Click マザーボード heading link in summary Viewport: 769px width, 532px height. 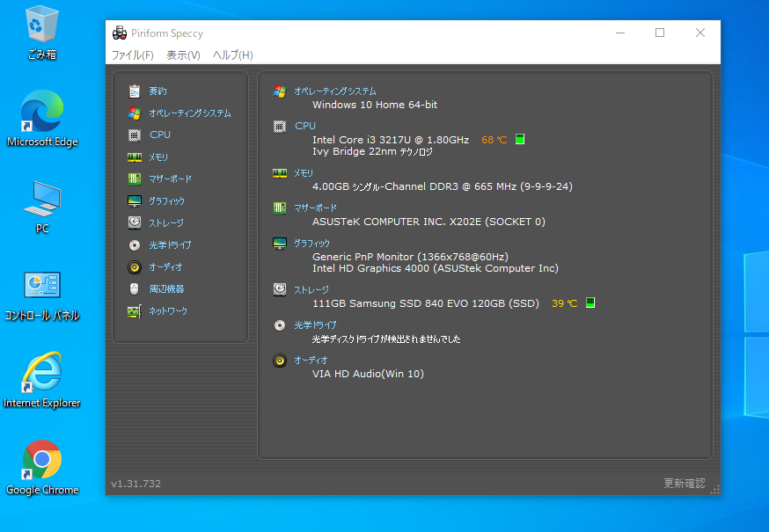(x=315, y=208)
